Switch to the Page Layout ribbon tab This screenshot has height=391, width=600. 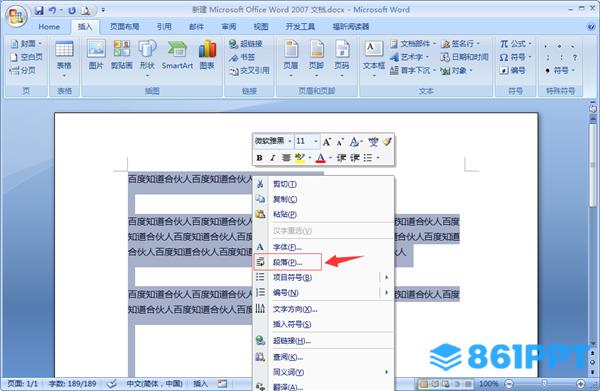point(124,26)
